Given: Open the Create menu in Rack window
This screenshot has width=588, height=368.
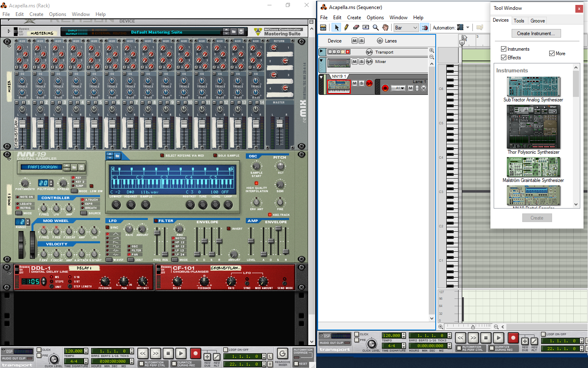Looking at the screenshot, I should coord(36,14).
